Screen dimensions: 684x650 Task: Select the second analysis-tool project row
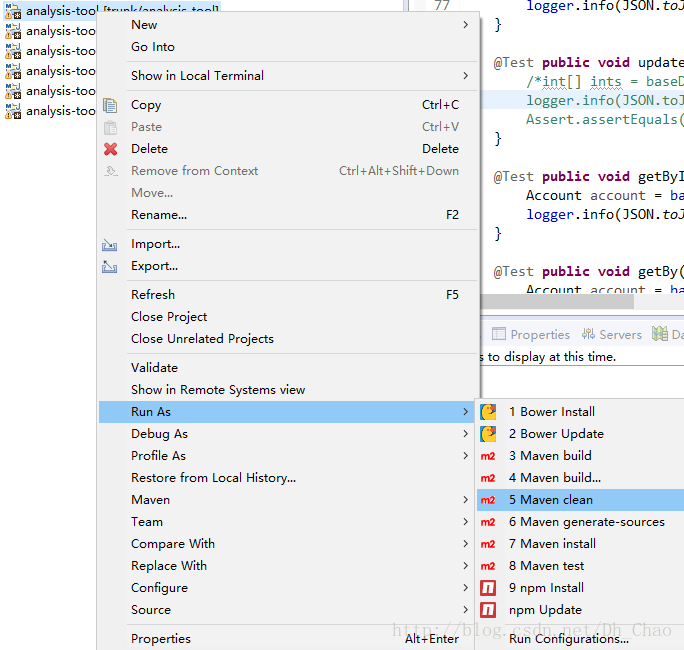click(x=49, y=31)
